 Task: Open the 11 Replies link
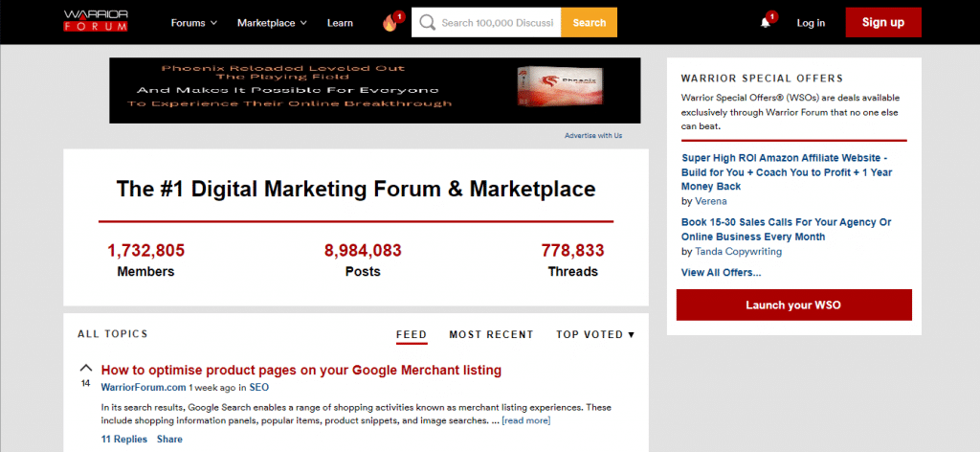124,439
